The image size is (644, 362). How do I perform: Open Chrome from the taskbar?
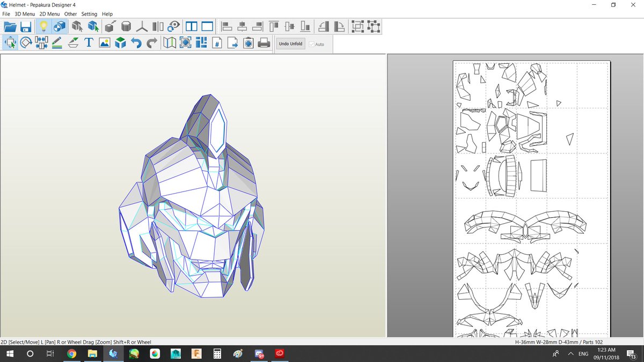[x=71, y=353]
